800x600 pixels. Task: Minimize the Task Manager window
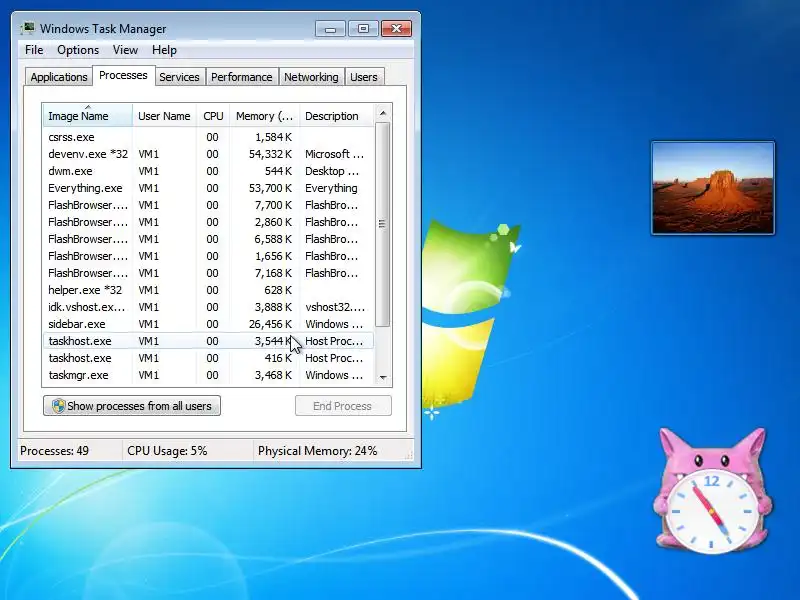click(330, 29)
